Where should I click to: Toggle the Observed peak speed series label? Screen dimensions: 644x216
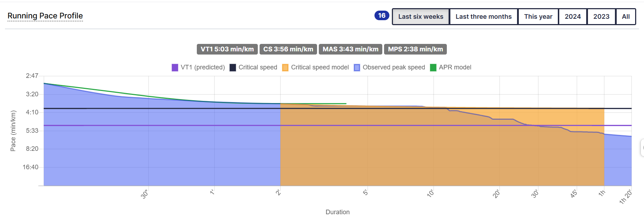(x=394, y=67)
